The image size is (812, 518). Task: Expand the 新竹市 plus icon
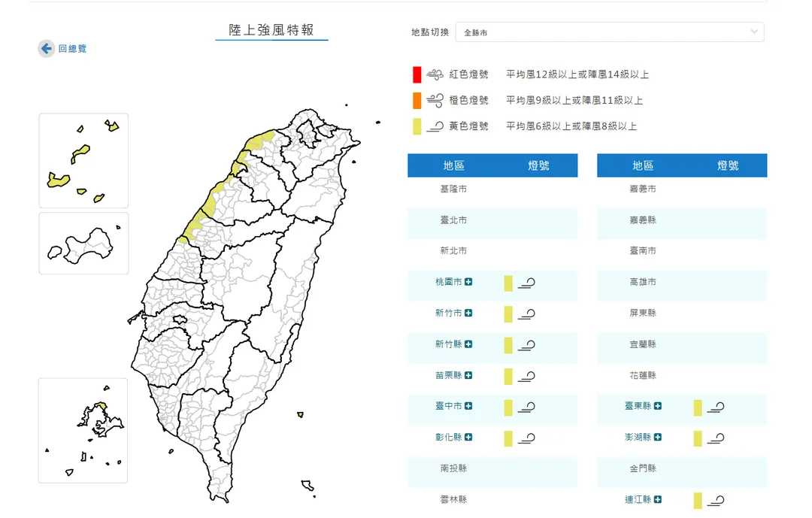point(468,313)
